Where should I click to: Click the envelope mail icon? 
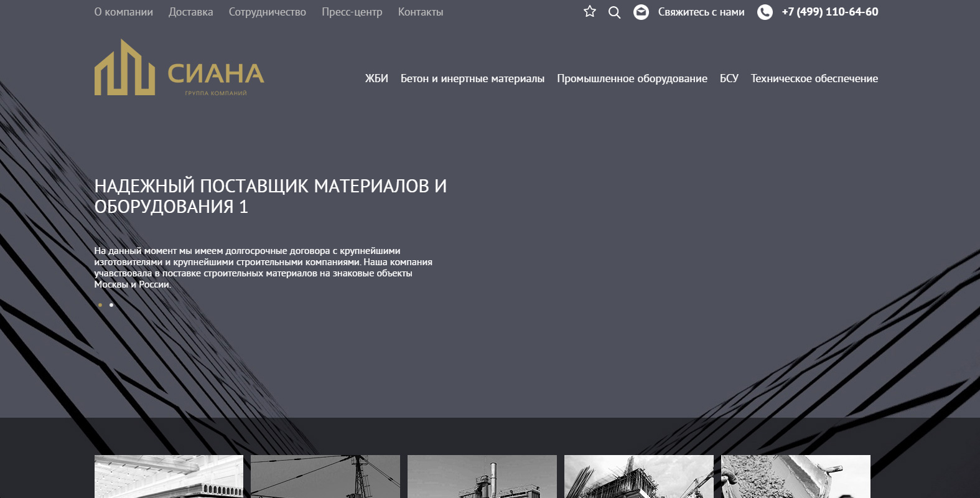[641, 12]
